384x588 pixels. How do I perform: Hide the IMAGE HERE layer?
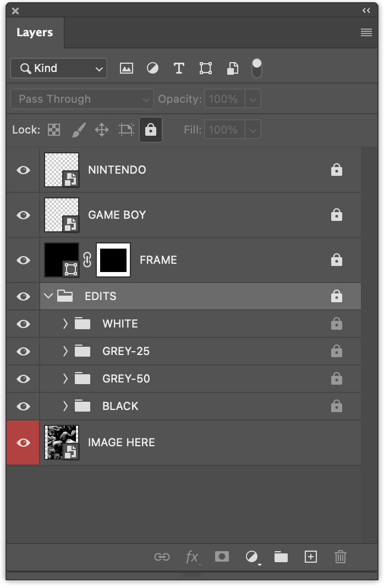click(23, 443)
